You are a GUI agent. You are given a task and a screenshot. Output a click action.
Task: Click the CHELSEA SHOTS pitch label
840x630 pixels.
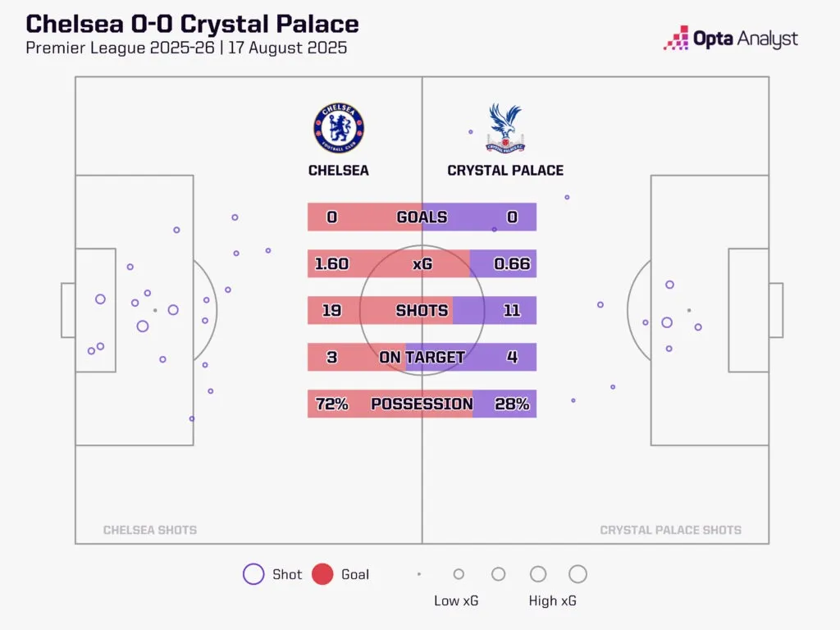point(150,530)
